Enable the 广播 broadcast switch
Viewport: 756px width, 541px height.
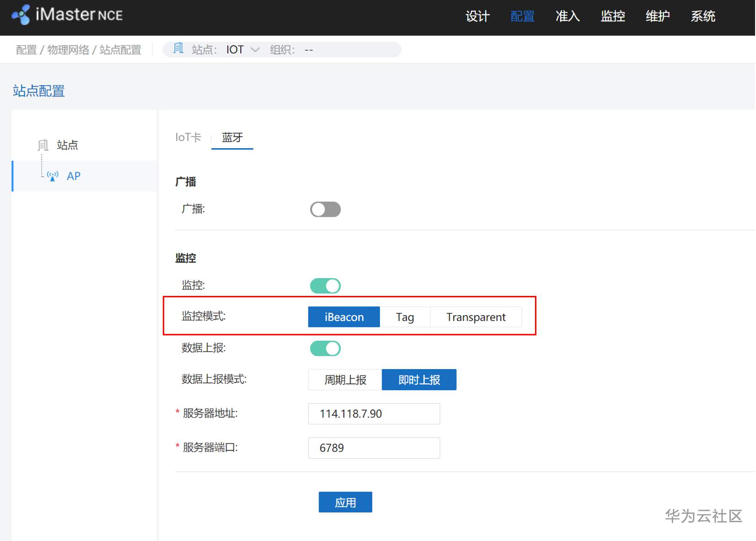coord(325,209)
